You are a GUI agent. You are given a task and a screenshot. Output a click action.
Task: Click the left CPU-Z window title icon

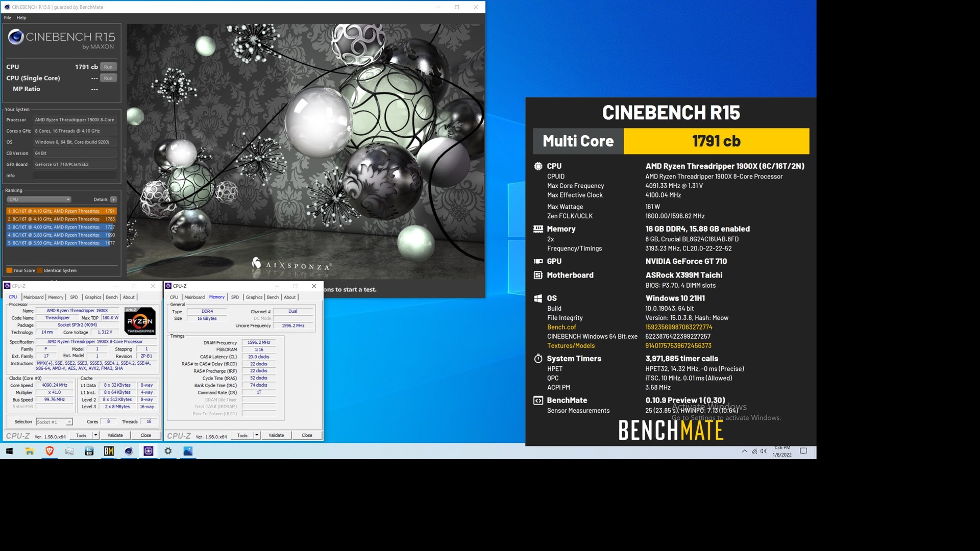pyautogui.click(x=7, y=286)
